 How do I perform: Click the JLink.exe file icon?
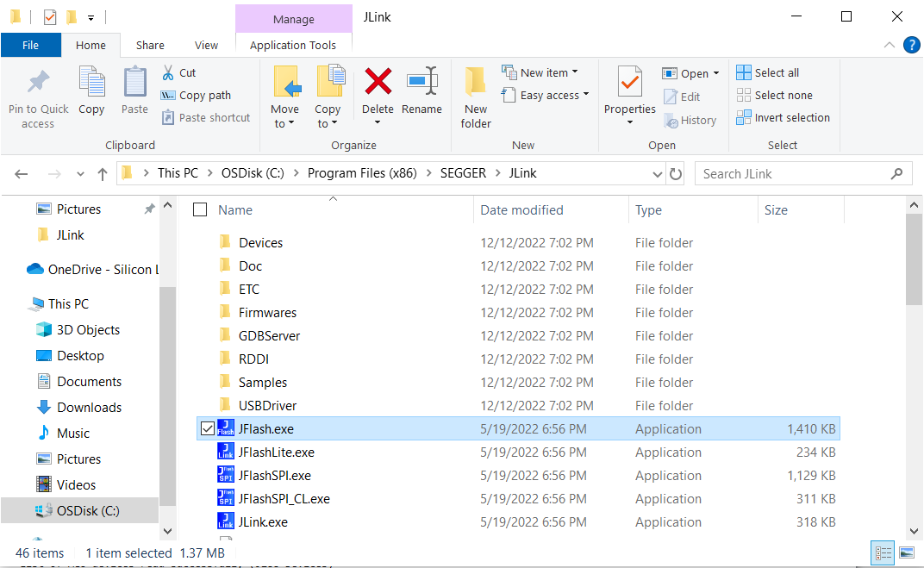(x=226, y=521)
